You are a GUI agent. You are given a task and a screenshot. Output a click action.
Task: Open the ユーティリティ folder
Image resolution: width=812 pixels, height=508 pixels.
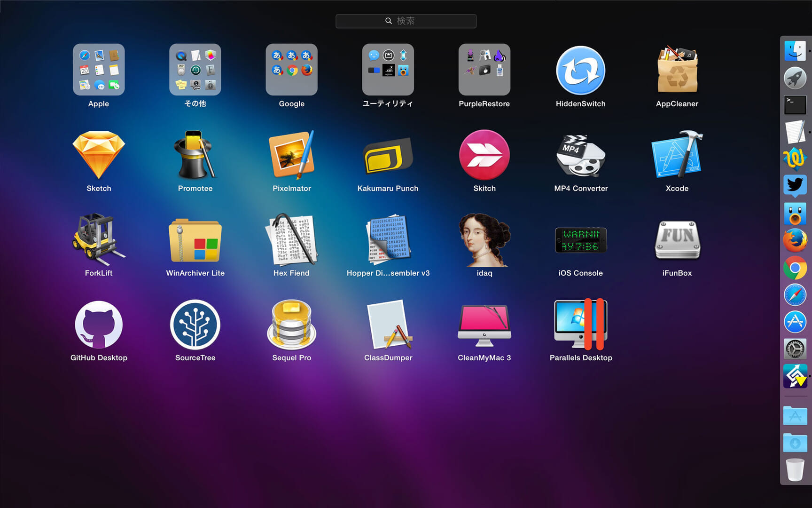tap(388, 70)
